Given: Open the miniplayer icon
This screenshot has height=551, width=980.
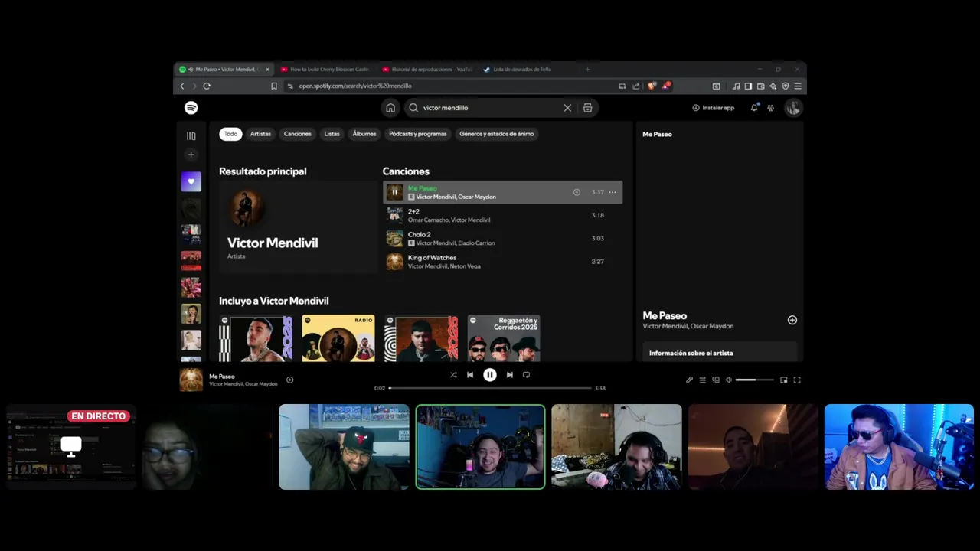Looking at the screenshot, I should click(783, 380).
